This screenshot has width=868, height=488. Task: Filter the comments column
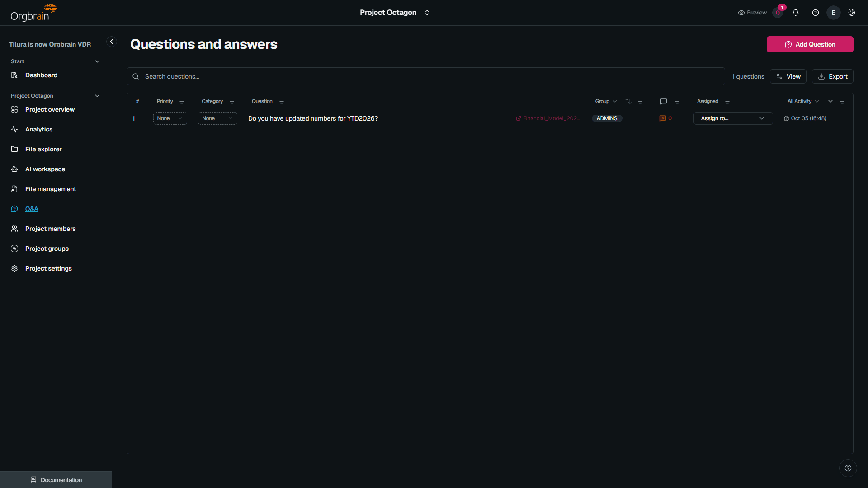tap(677, 101)
